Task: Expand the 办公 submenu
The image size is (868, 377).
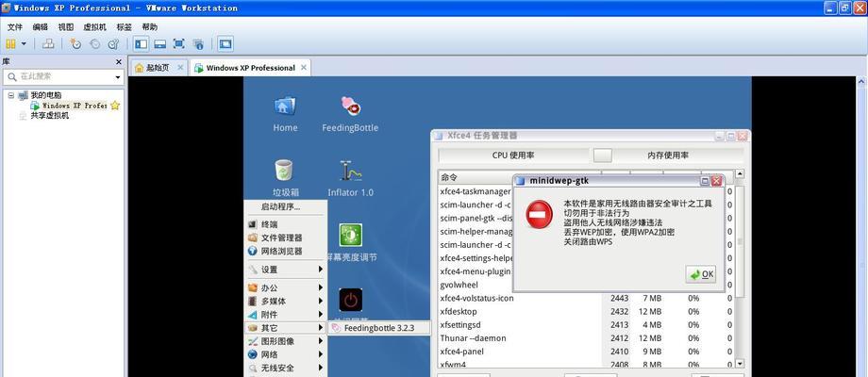Action: coord(286,288)
